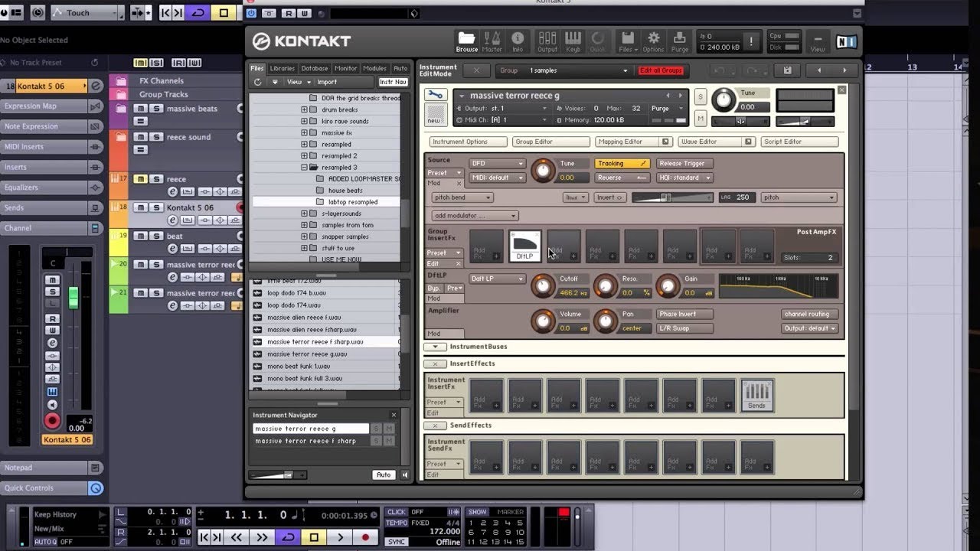Screen dimensions: 980x551
Task: Expand the drum breaks folder
Action: (304, 109)
